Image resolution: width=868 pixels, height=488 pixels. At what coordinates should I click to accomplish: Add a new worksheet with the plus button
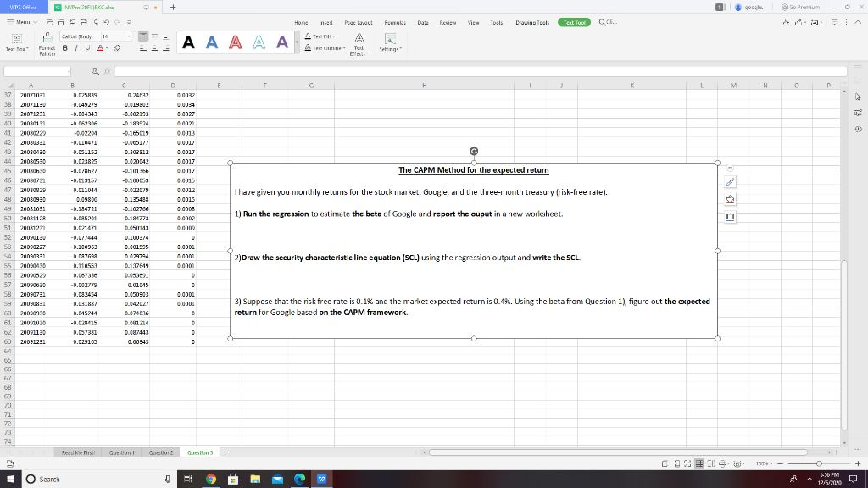224,453
